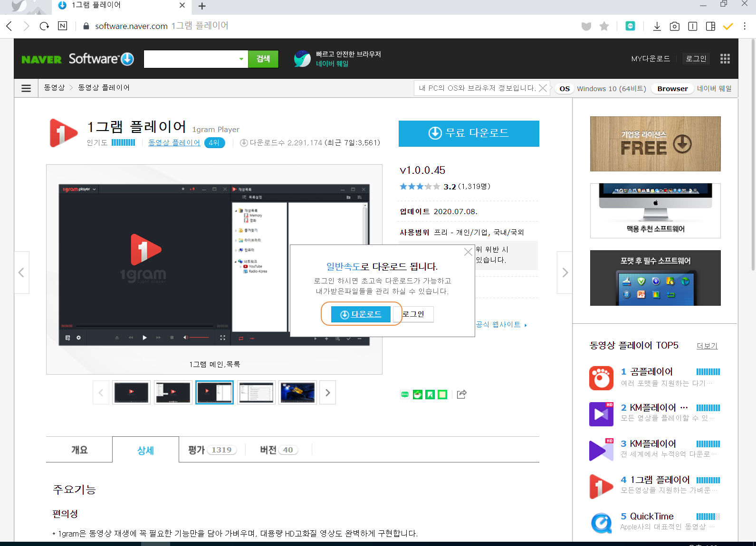Click the QuickTime icon in TOP5
756x546 pixels.
(x=601, y=523)
